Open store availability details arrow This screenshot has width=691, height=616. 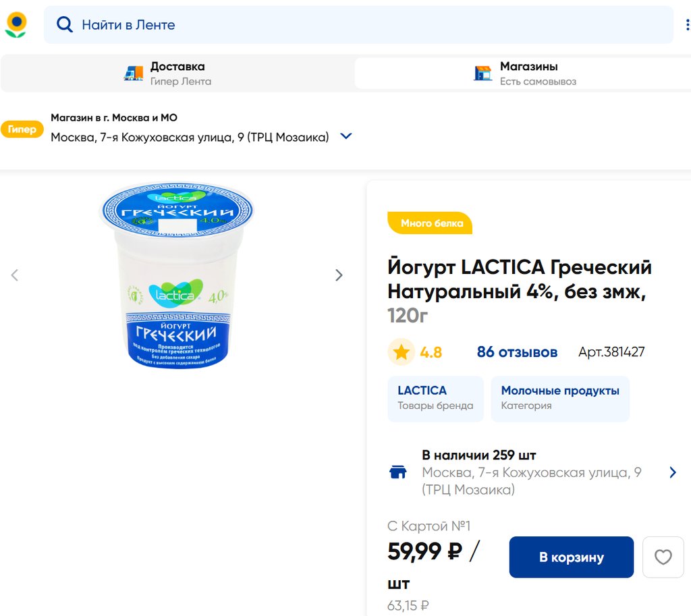pyautogui.click(x=672, y=472)
